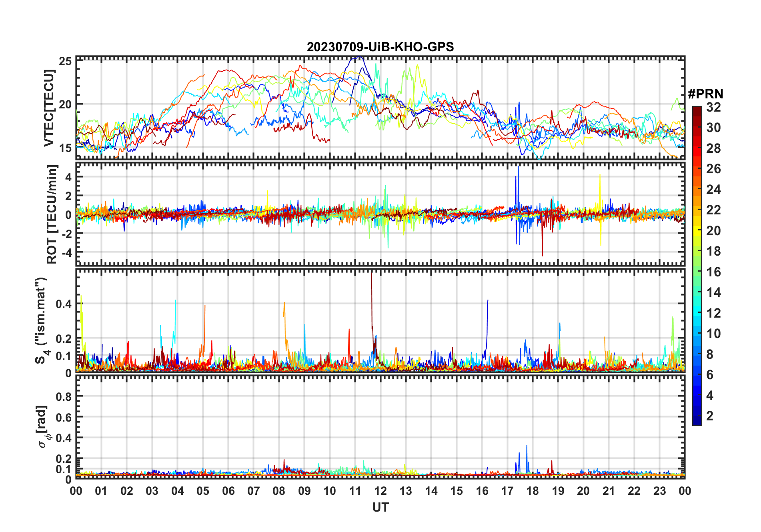Select the UT axis hour label 21
761x532 pixels.
pos(609,491)
